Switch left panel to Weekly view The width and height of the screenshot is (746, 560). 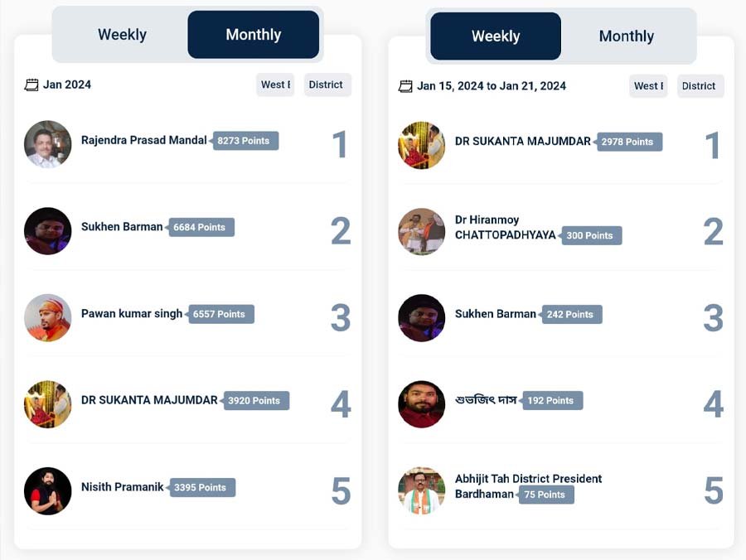[122, 35]
